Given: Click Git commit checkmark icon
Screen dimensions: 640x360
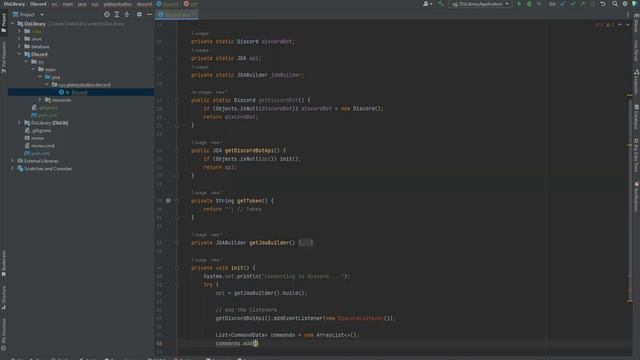Looking at the screenshot, I should [573, 4].
